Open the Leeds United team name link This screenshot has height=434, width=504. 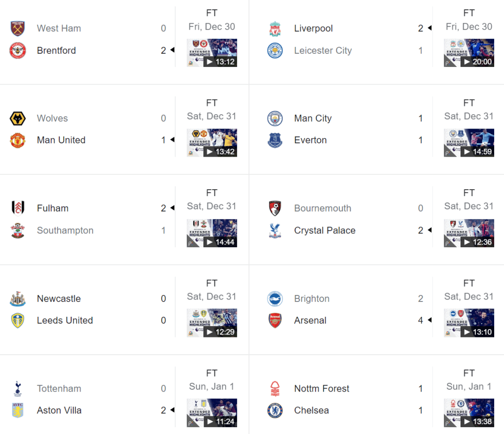(x=65, y=321)
